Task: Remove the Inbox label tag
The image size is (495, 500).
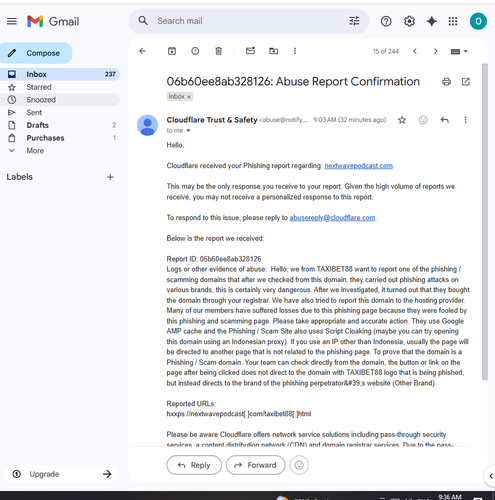Action: (189, 97)
